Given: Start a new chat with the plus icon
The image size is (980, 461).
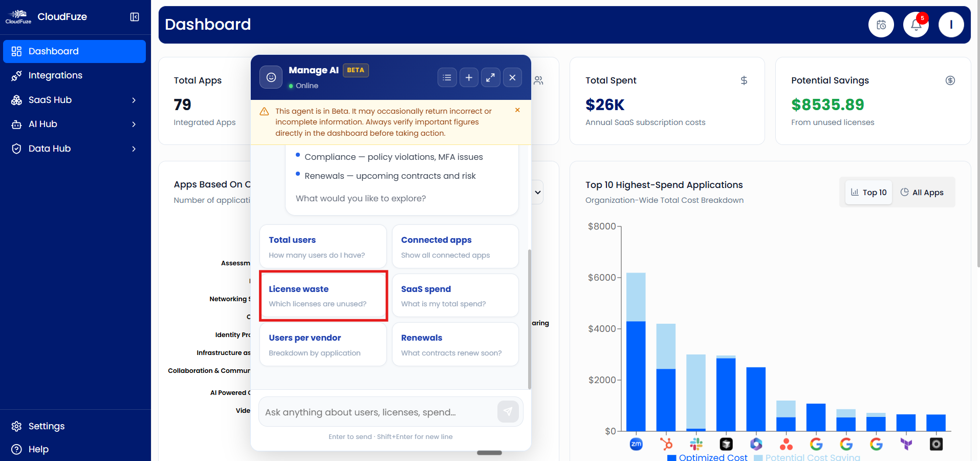Looking at the screenshot, I should click(468, 77).
